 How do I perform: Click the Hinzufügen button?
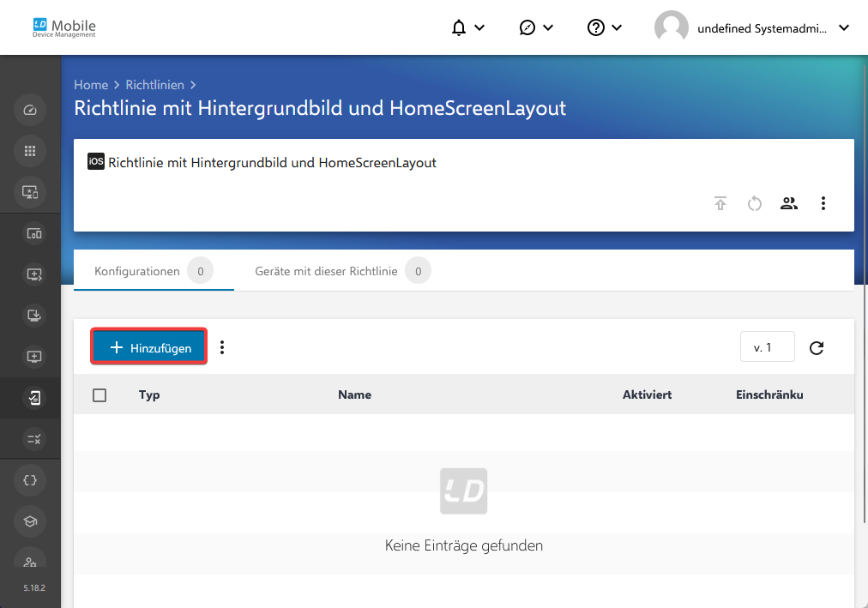point(149,346)
